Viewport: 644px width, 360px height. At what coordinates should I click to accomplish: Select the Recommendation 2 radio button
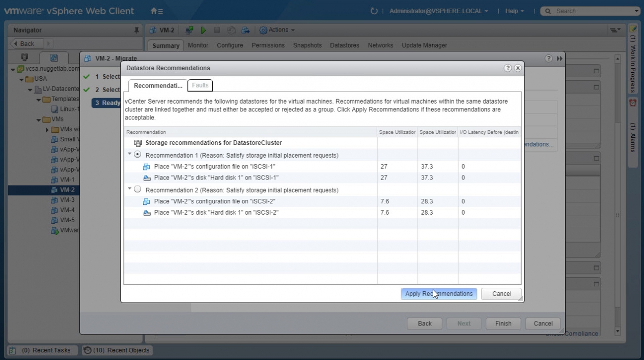(x=137, y=190)
